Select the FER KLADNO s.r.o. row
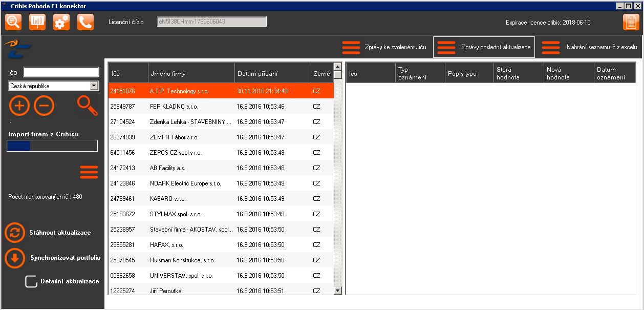 [221, 106]
